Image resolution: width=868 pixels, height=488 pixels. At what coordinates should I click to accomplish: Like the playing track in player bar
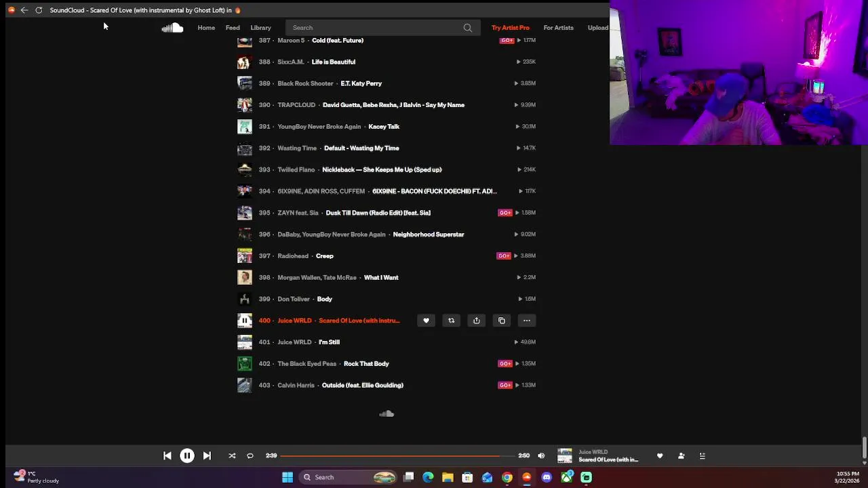(x=660, y=456)
